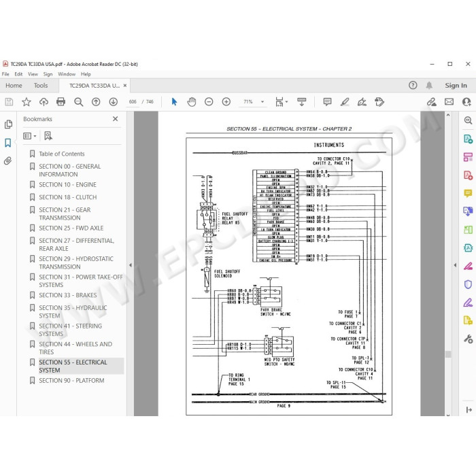The height and width of the screenshot is (476, 476).
Task: Open the zoom percentage dropdown
Action: point(262,102)
